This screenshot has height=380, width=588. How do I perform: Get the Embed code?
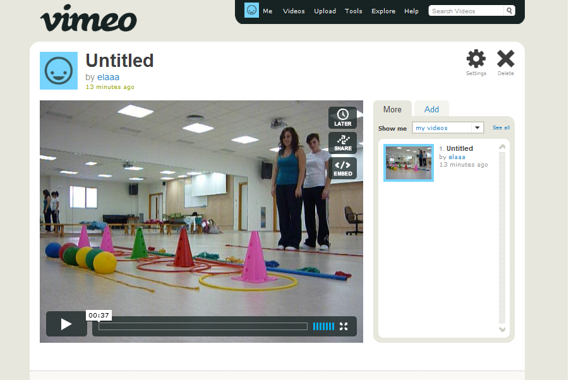pos(343,169)
